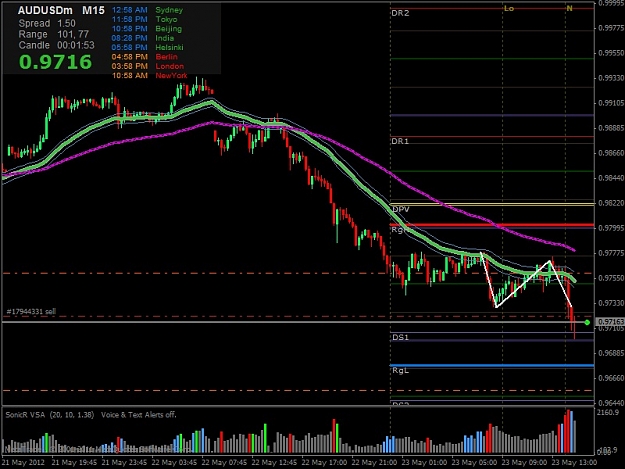Click the Lo session marker label
This screenshot has width=625, height=469.
point(509,8)
